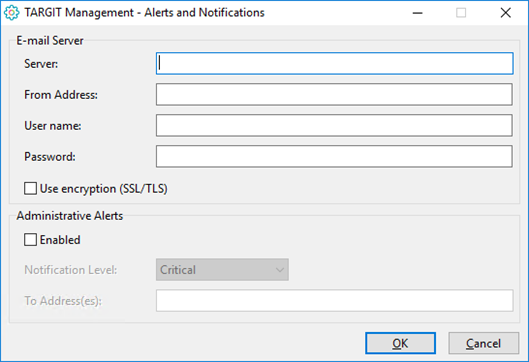Confirm with the OK button

pyautogui.click(x=400, y=343)
